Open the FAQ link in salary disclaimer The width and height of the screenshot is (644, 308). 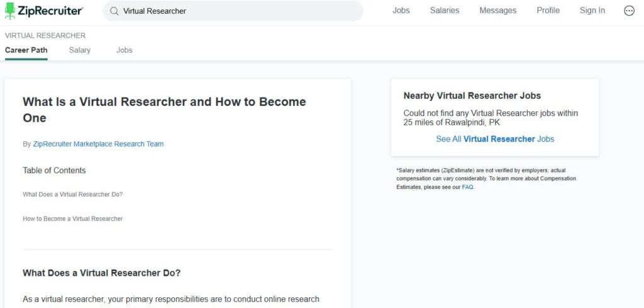pyautogui.click(x=467, y=187)
